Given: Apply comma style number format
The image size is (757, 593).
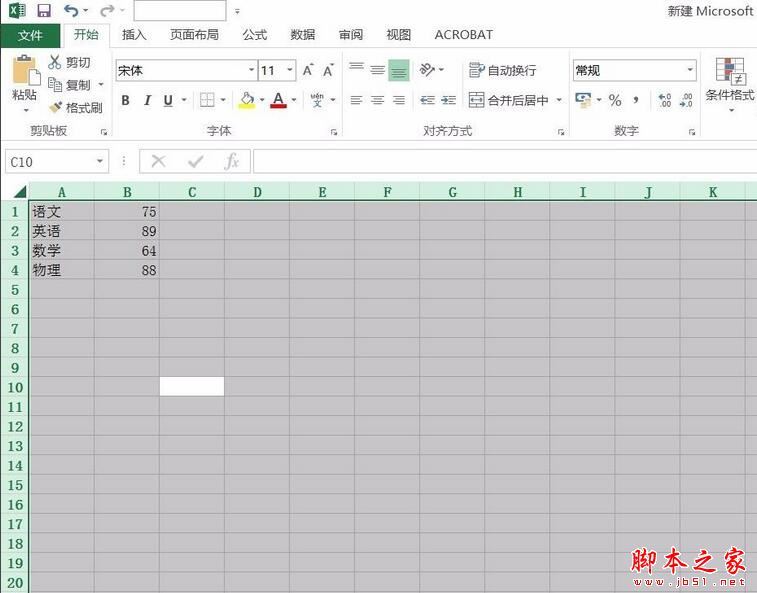Looking at the screenshot, I should point(636,100).
